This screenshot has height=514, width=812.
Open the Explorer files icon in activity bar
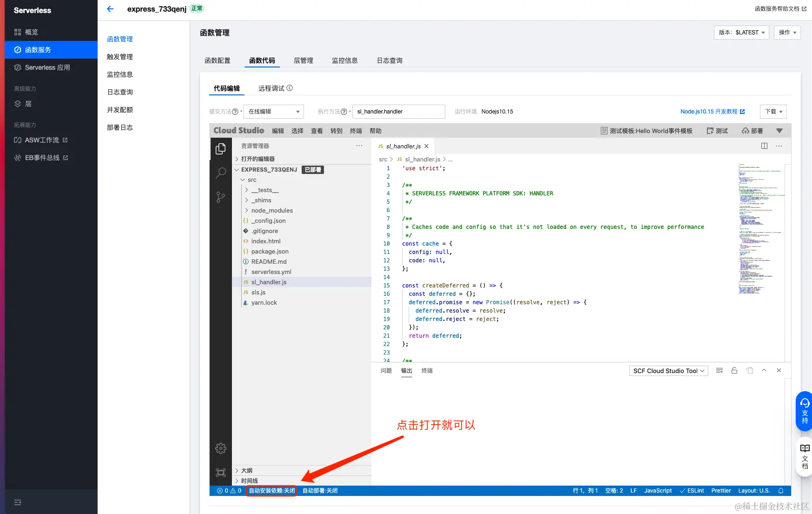[221, 149]
